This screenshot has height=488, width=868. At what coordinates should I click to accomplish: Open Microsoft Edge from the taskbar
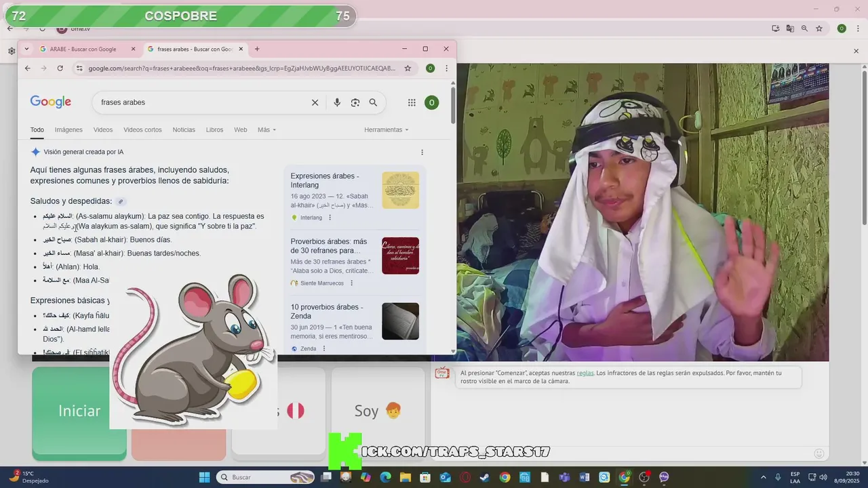(386, 477)
